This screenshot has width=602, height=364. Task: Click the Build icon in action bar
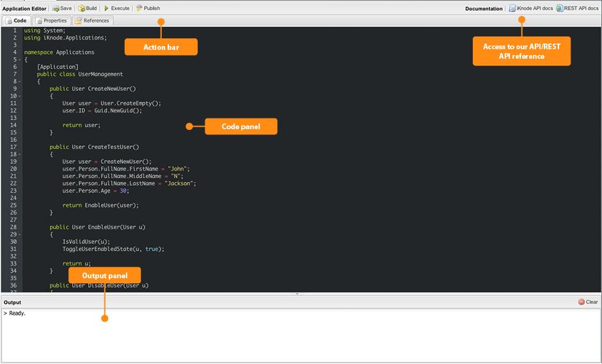click(x=81, y=8)
